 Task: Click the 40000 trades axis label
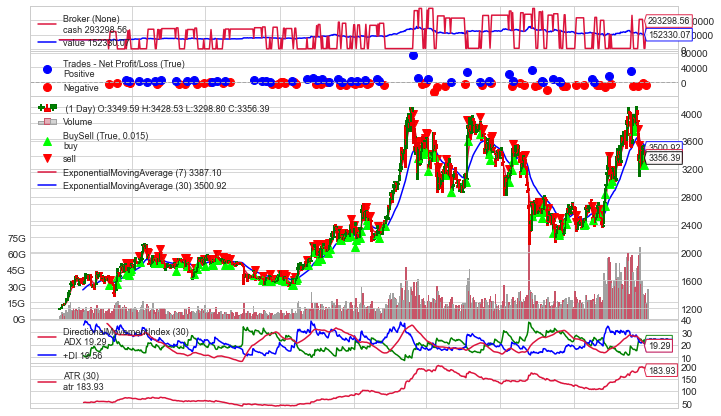coord(694,68)
